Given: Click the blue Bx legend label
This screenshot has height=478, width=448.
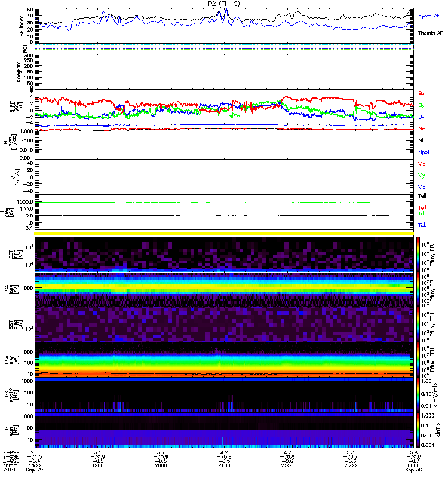Looking at the screenshot, I should [x=421, y=117].
